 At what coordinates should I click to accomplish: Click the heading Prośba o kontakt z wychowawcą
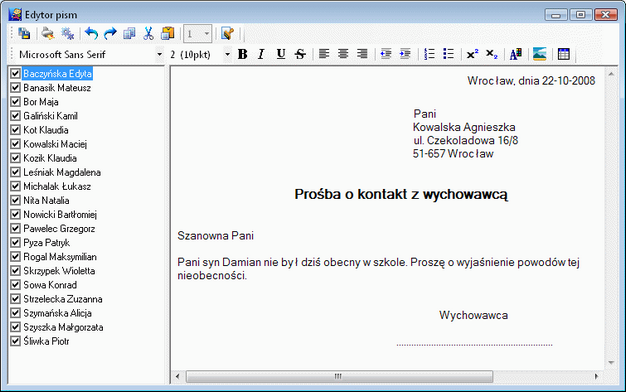[401, 194]
